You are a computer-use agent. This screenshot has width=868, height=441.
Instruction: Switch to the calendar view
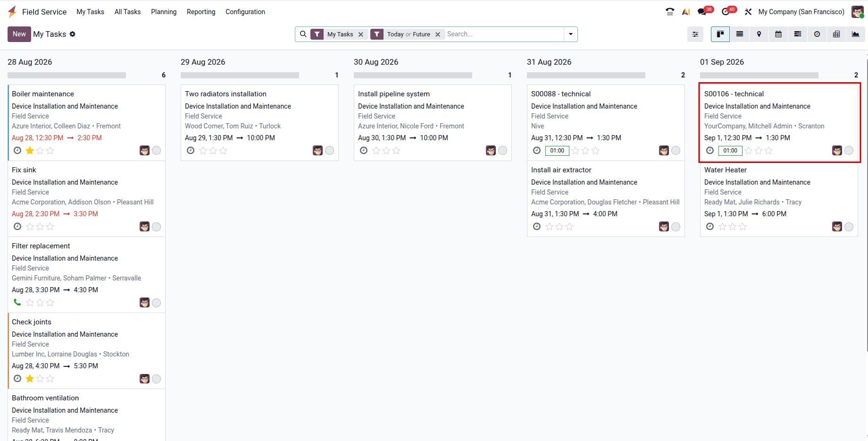778,34
